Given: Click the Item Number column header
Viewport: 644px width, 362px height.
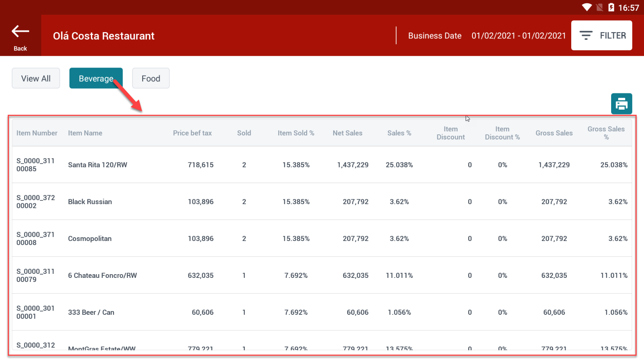Looking at the screenshot, I should tap(37, 133).
